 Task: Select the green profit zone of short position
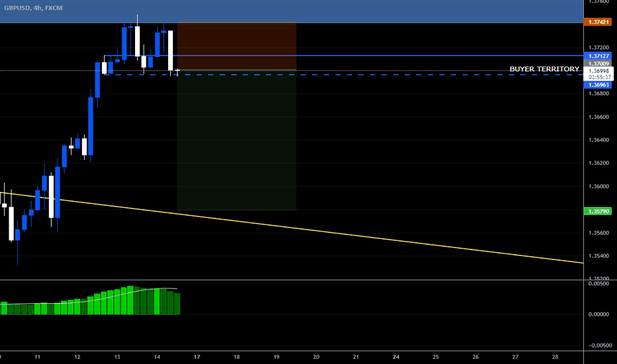tap(236, 140)
